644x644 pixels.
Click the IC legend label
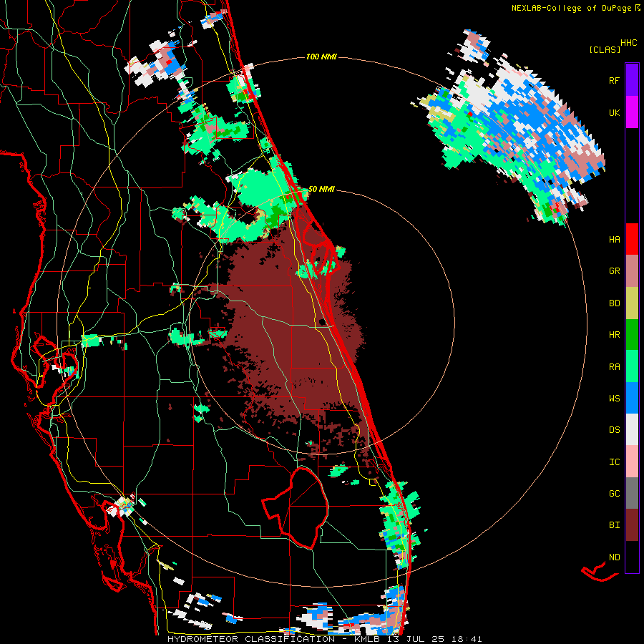614,462
